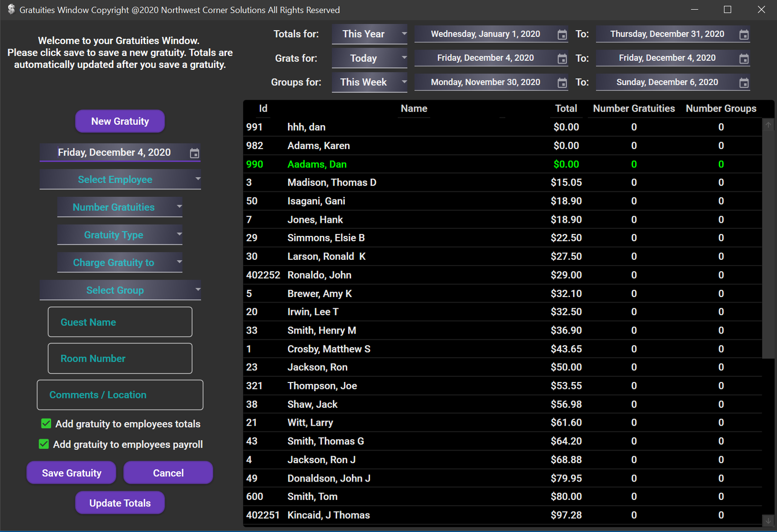Uncheck Add gratuity to employees totals
Image resolution: width=777 pixels, height=532 pixels.
(x=46, y=424)
